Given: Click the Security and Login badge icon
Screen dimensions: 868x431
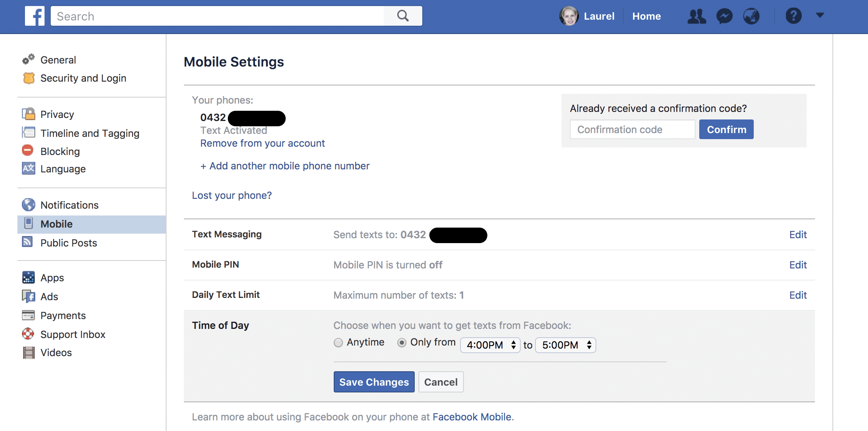Looking at the screenshot, I should (x=29, y=78).
